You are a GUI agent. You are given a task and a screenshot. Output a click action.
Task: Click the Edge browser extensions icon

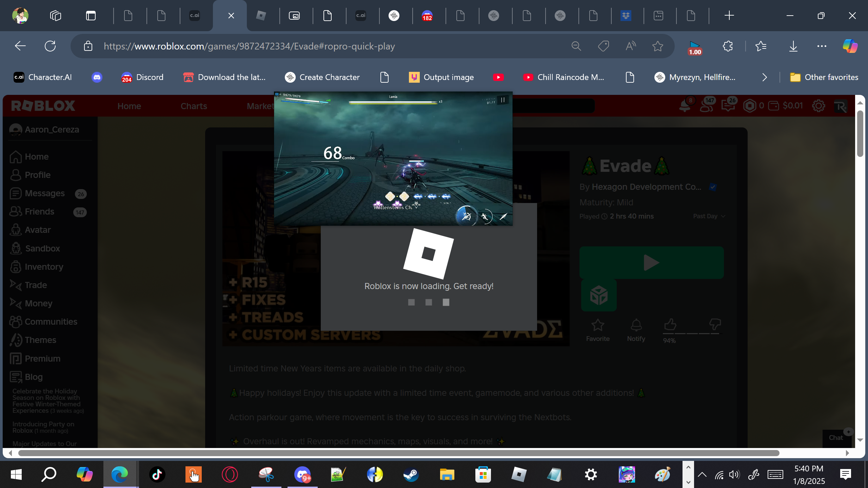point(728,46)
